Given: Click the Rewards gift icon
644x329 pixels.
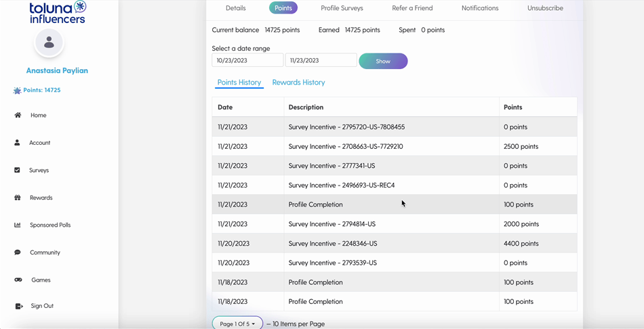Looking at the screenshot, I should (18, 197).
